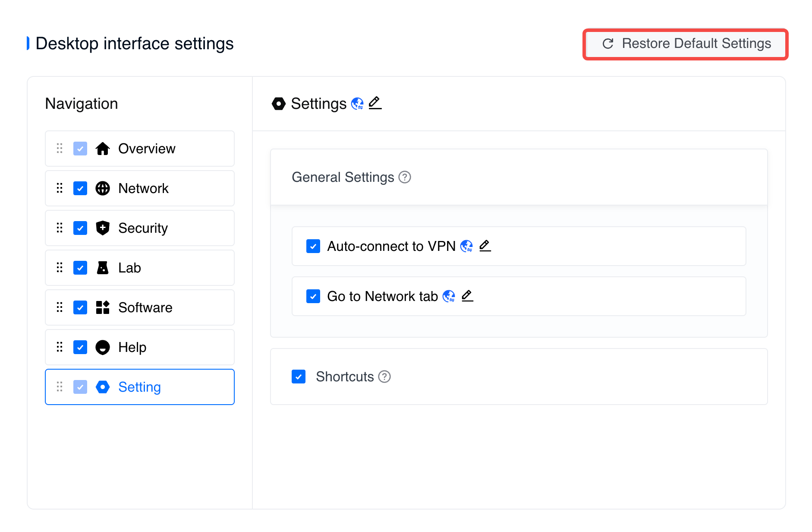Select the Help navigation item
This screenshot has width=812, height=532.
click(x=132, y=347)
